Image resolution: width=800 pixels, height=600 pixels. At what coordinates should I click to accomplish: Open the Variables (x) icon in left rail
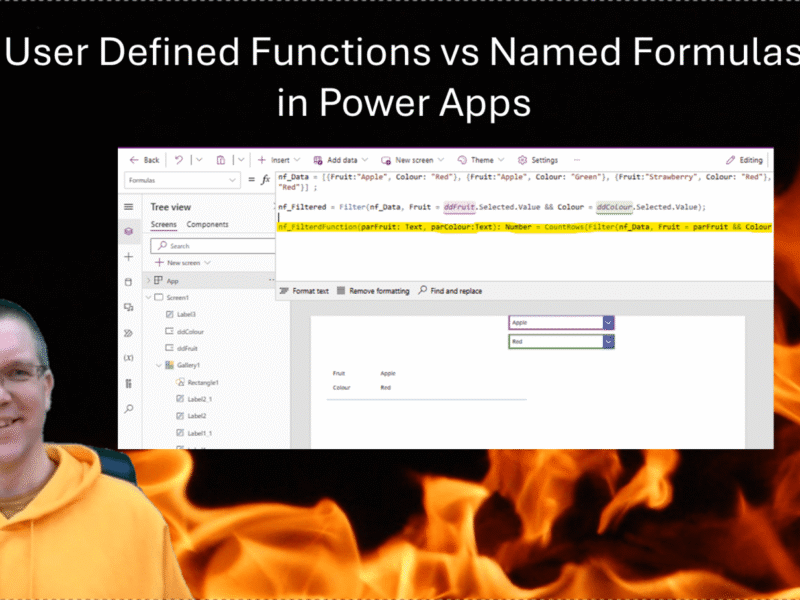click(x=129, y=358)
